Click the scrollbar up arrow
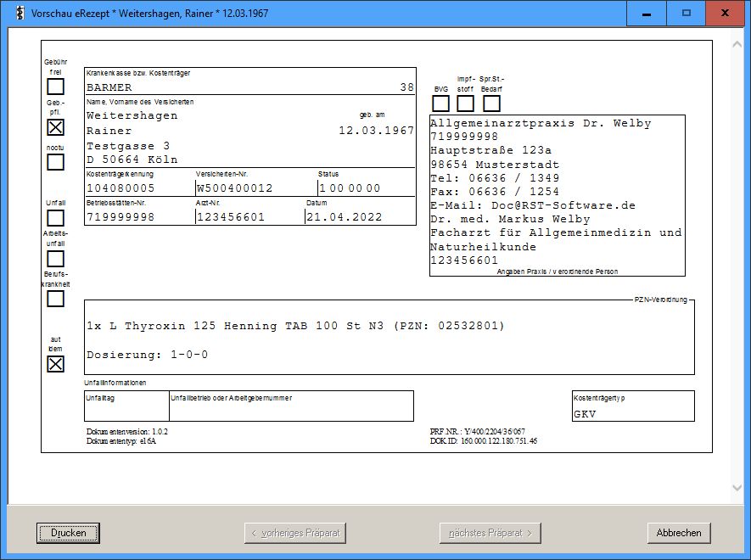Image resolution: width=751 pixels, height=560 pixels. click(737, 45)
